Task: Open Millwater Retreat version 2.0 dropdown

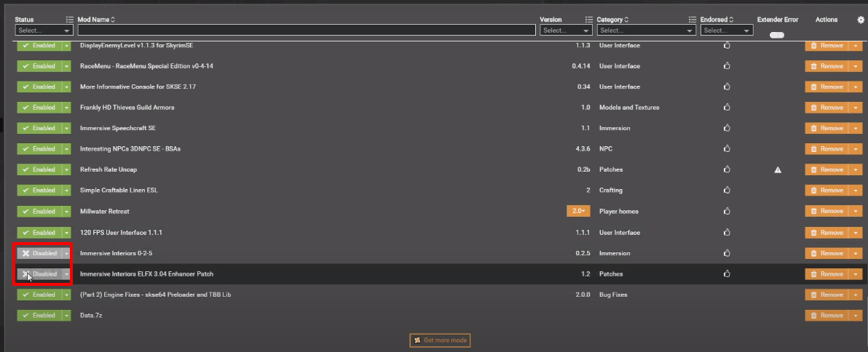Action: [x=578, y=211]
